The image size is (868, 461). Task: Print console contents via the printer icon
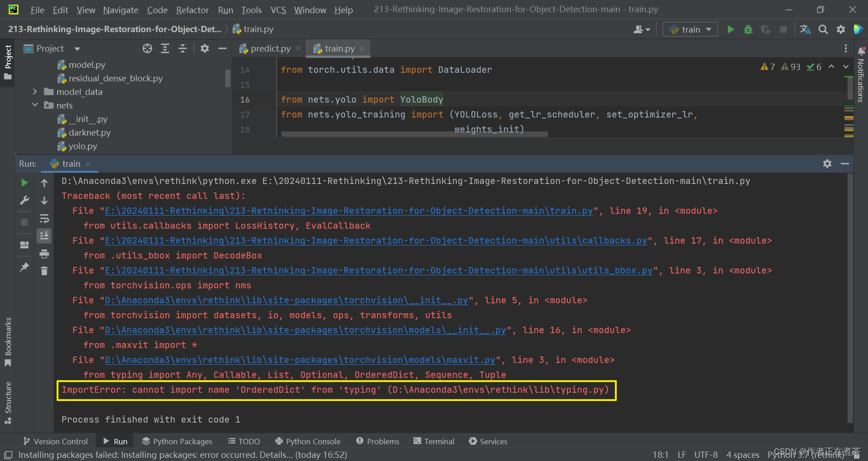[x=44, y=254]
